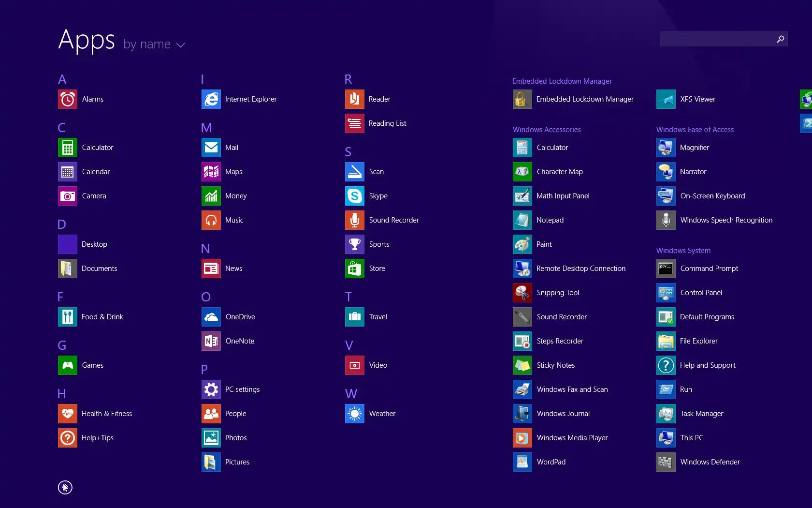The width and height of the screenshot is (812, 508).
Task: Go back to Start with the arrow button
Action: pyautogui.click(x=65, y=487)
